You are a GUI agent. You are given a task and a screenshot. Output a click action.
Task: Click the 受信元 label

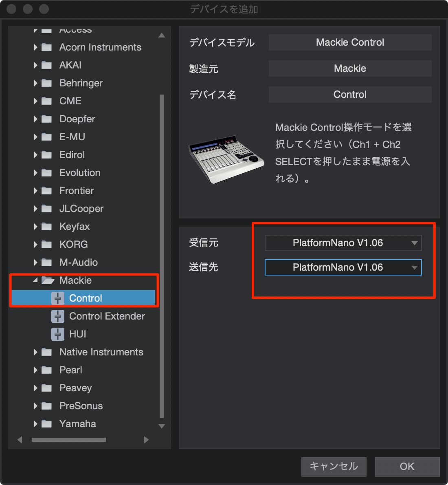204,243
